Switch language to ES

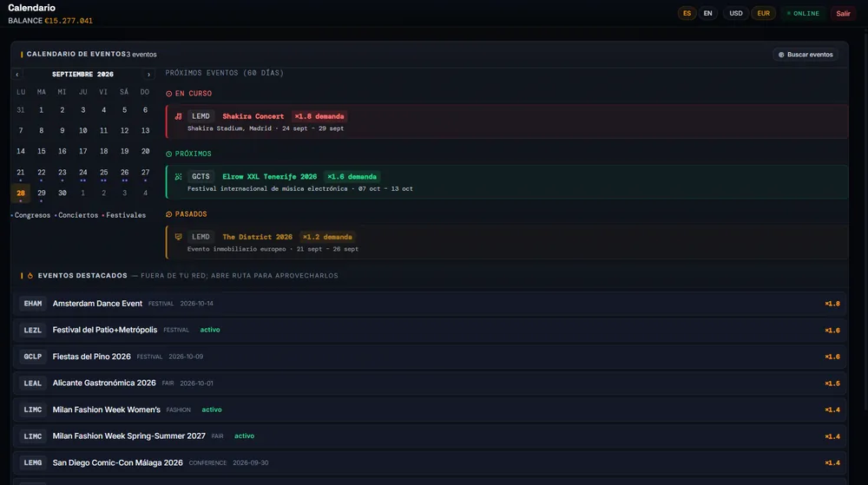pos(687,13)
